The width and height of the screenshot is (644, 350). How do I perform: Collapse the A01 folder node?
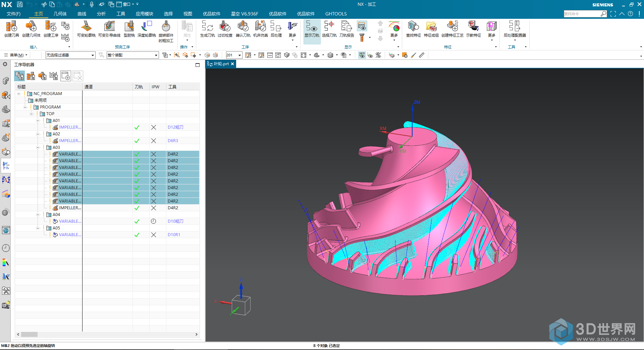pos(38,121)
